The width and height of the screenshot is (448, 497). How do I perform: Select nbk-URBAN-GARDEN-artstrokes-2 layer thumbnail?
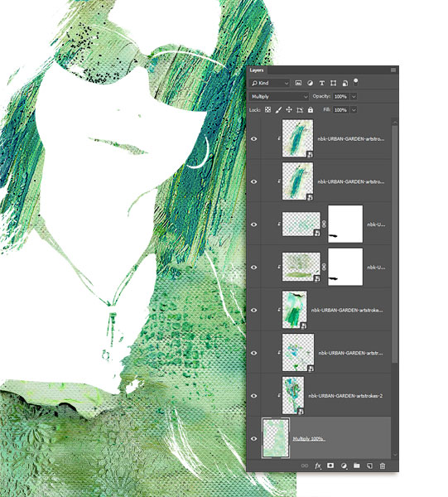[x=293, y=395]
